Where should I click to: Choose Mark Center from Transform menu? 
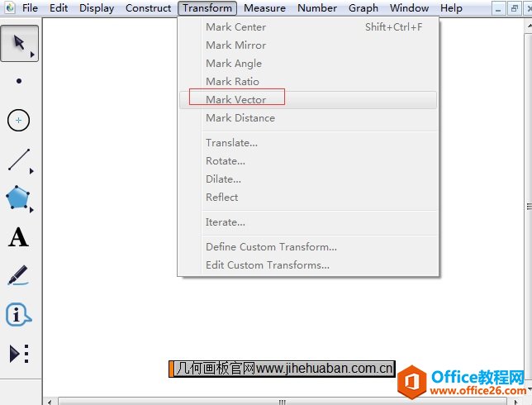coord(308,27)
